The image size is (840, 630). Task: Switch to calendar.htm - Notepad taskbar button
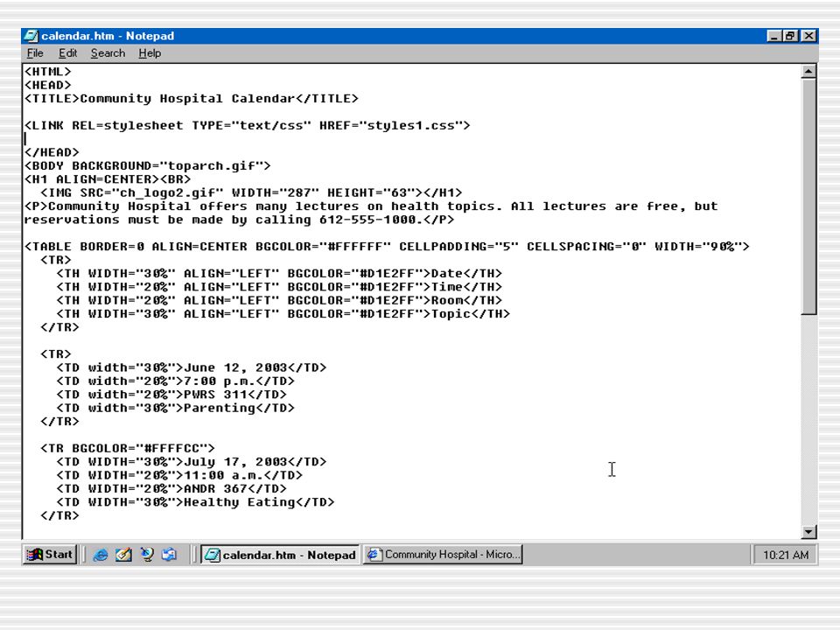click(x=281, y=555)
